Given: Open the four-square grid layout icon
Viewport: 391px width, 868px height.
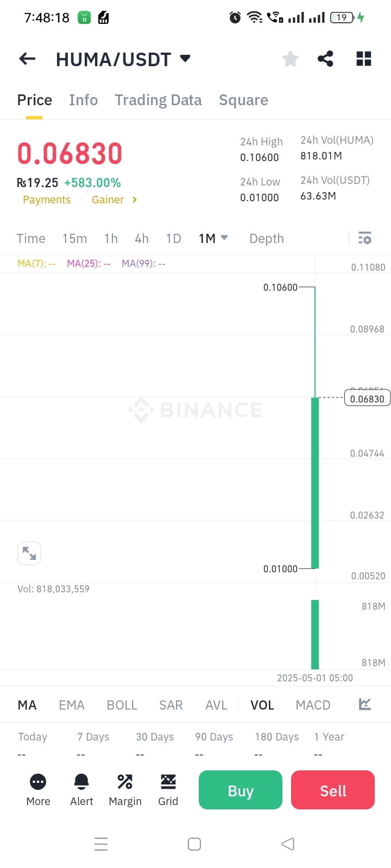Looking at the screenshot, I should click(363, 59).
